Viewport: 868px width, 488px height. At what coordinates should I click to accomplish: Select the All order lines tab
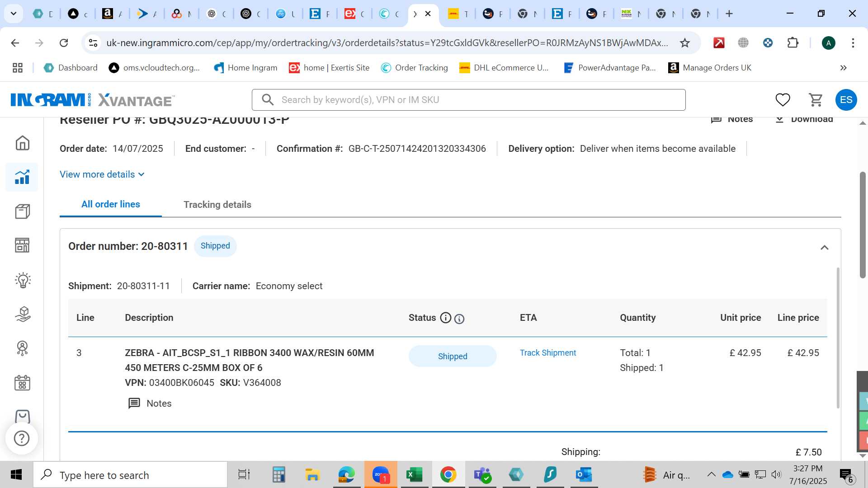[111, 204]
